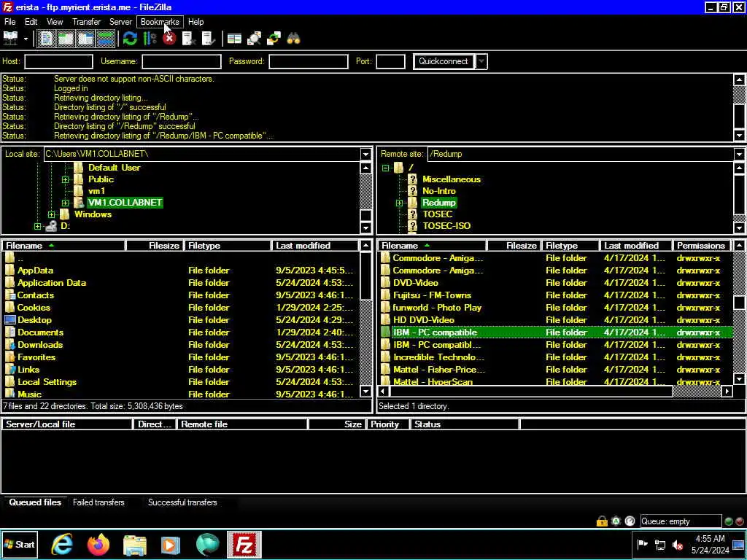Open the Edit menu
This screenshot has height=560, width=747.
point(31,22)
